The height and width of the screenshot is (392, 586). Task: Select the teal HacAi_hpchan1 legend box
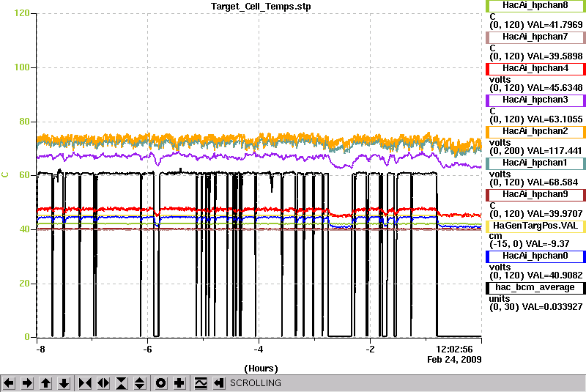click(535, 163)
